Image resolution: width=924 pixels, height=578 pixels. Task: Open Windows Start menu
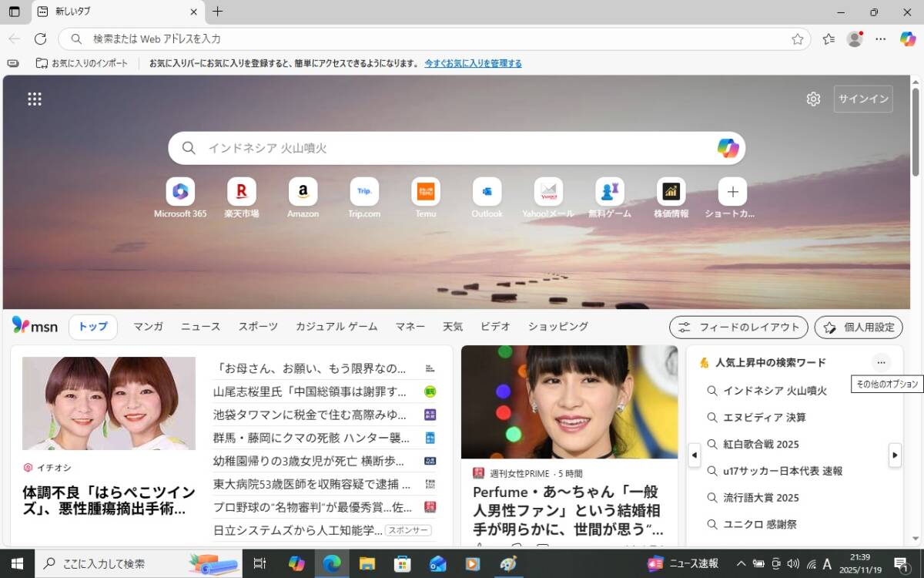pyautogui.click(x=16, y=563)
